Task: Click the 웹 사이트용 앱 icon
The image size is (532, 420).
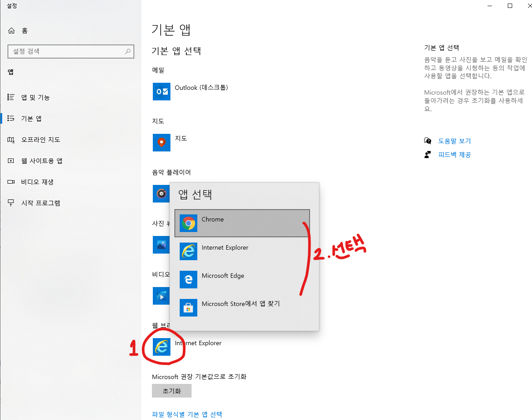Action: click(11, 161)
